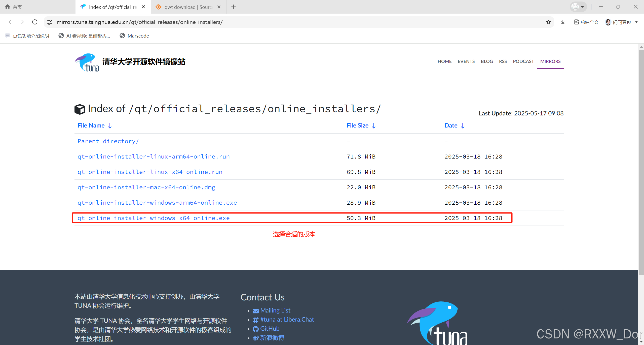Click the site settings icon in address bar
The height and width of the screenshot is (345, 644).
click(x=50, y=22)
